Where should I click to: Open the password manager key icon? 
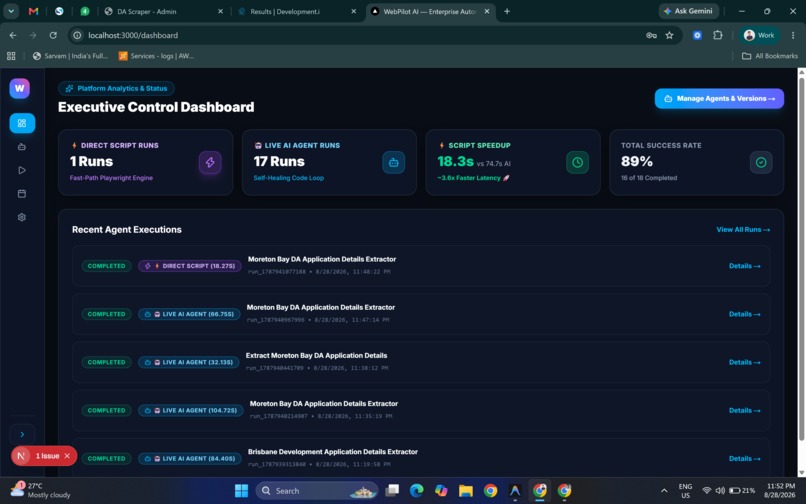[x=651, y=35]
